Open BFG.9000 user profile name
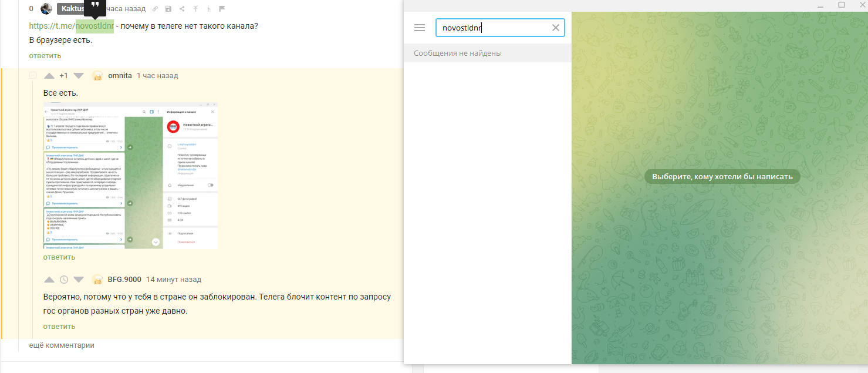Image resolution: width=868 pixels, height=373 pixels. (124, 280)
